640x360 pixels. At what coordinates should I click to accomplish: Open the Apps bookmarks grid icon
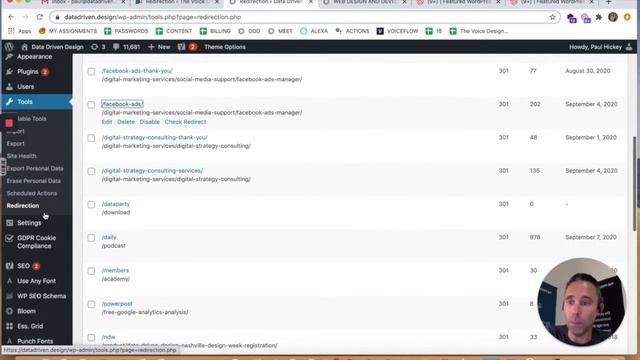(11, 31)
